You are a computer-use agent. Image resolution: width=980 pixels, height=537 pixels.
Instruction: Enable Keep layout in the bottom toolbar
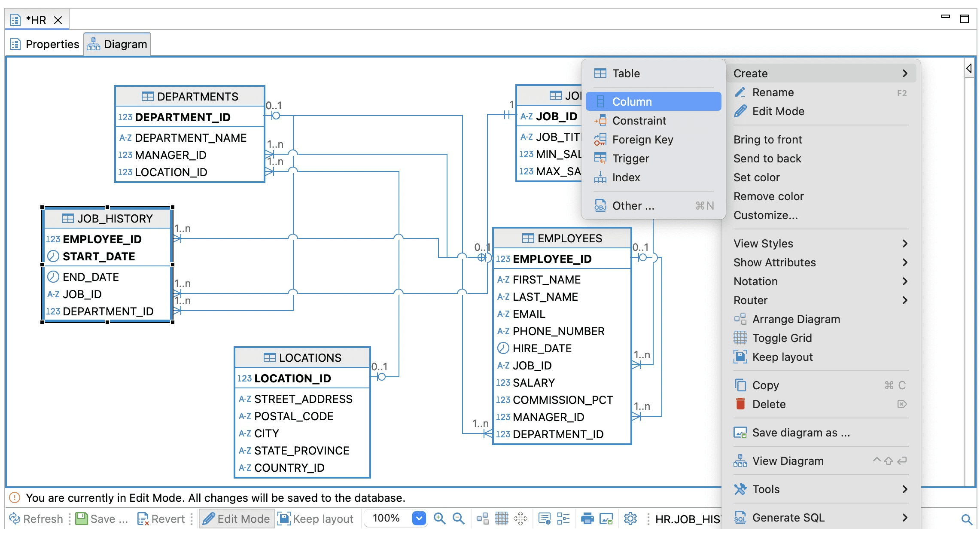click(x=316, y=519)
